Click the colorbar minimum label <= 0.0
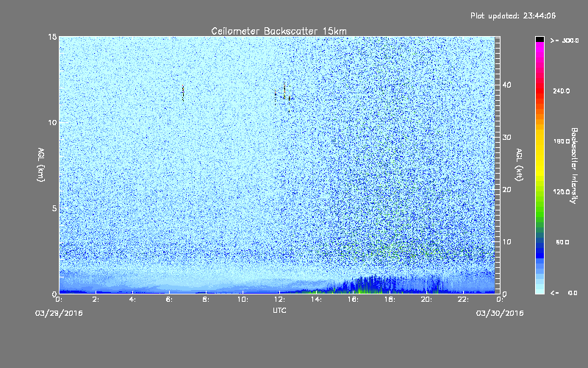The width and height of the screenshot is (588, 368). [x=564, y=293]
